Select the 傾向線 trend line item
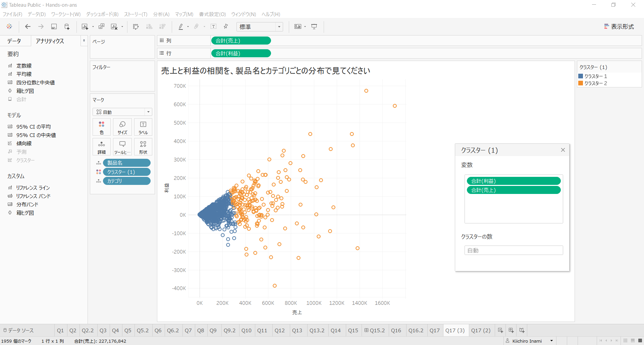The image size is (644, 345). (x=24, y=143)
